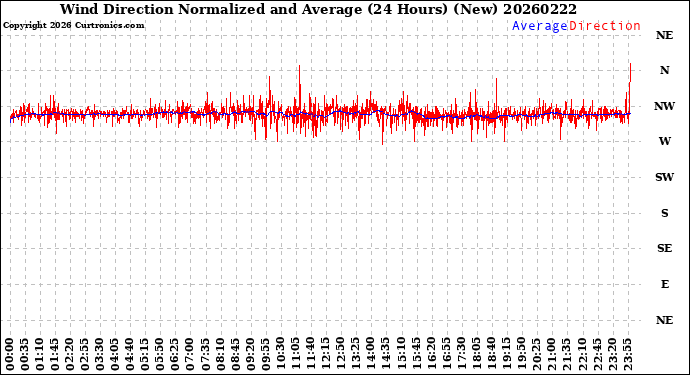
Task: Click the 08:10 time axis label
Action: [x=220, y=354]
